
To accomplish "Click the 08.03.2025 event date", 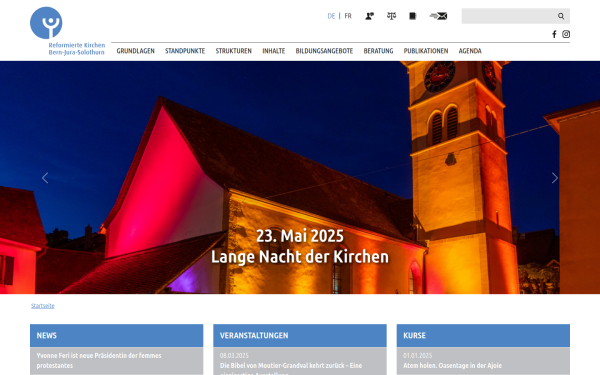I will tap(234, 355).
